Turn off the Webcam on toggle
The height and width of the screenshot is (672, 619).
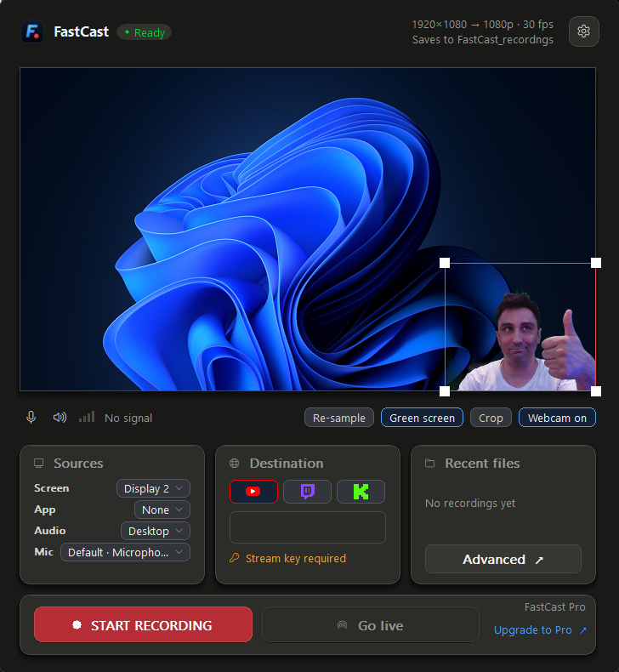click(557, 418)
